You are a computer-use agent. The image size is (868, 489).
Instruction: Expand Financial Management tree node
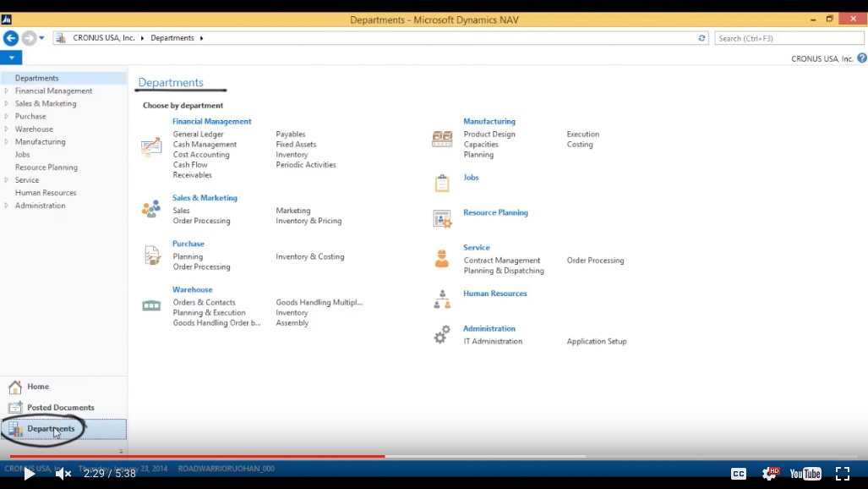tap(7, 91)
